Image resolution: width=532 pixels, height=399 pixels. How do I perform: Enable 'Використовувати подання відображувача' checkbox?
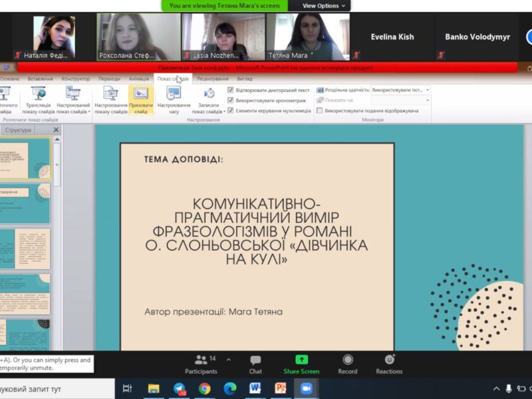pos(320,110)
